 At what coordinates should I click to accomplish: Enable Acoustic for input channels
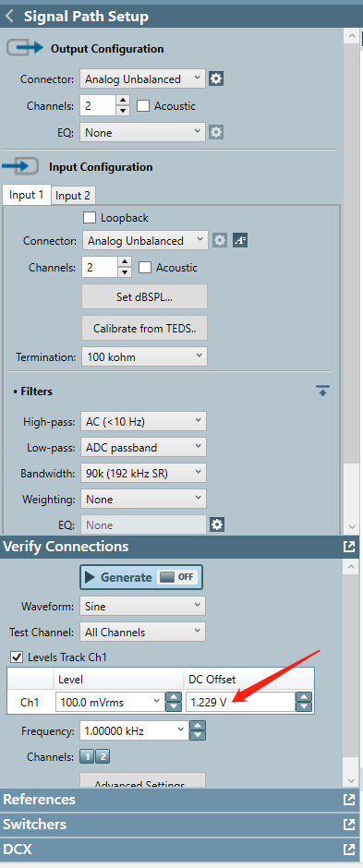145,268
